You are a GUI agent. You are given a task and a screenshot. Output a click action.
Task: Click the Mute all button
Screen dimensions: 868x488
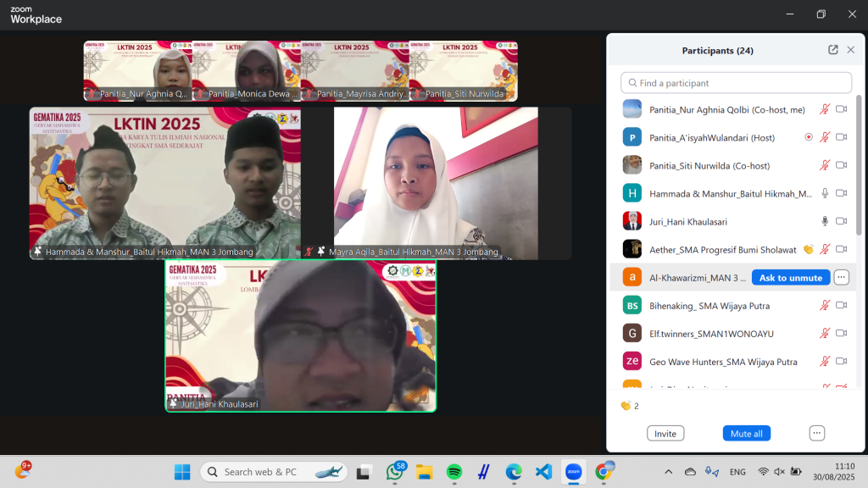746,433
